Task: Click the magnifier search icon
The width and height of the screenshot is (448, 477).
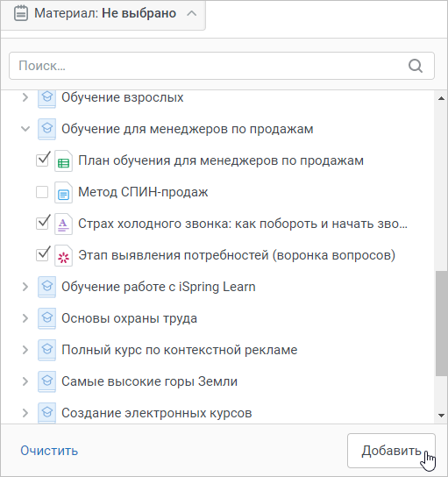Action: 416,66
